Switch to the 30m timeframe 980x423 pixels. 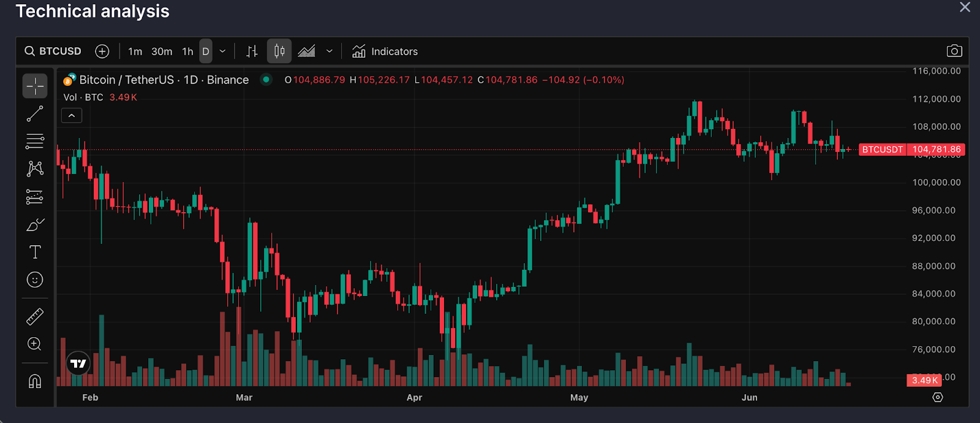[x=162, y=51]
